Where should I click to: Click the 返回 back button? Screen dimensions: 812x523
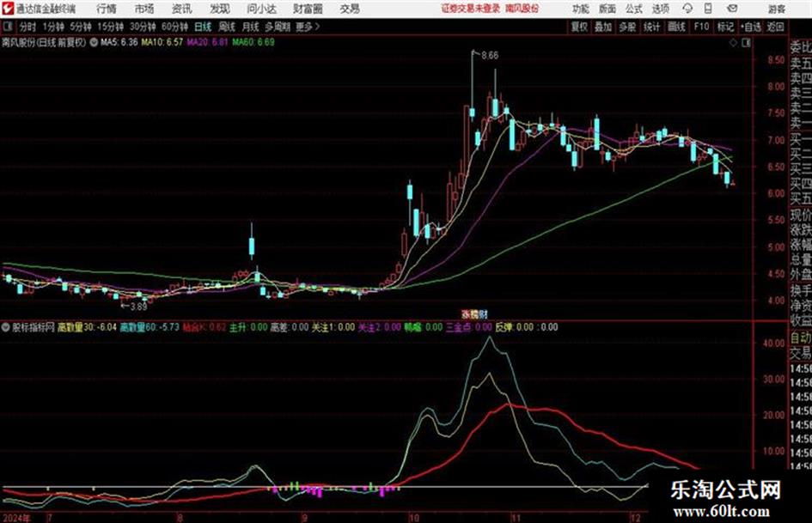(776, 27)
